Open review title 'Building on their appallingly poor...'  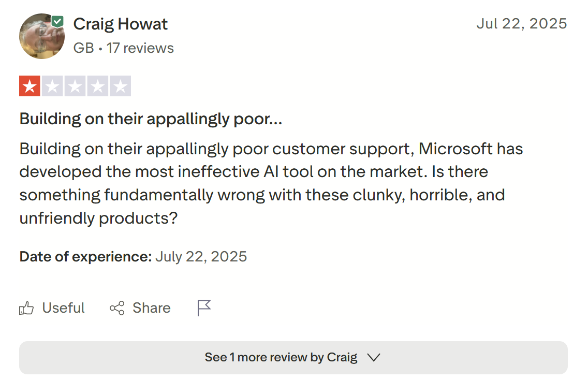tap(151, 119)
